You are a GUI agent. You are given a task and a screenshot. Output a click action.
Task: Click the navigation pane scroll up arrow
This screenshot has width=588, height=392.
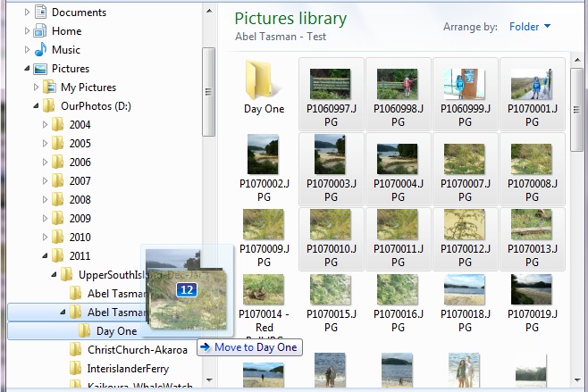pos(209,11)
